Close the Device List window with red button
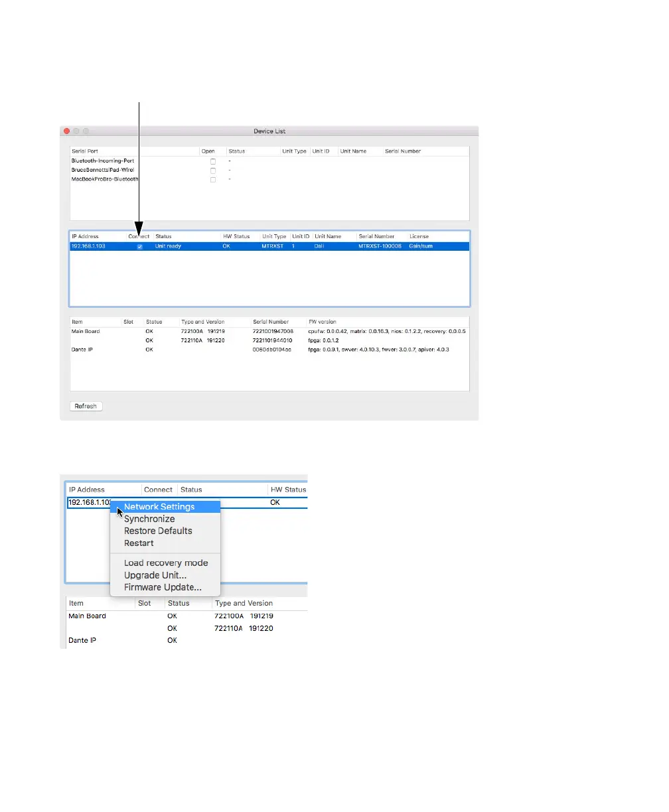 point(66,131)
